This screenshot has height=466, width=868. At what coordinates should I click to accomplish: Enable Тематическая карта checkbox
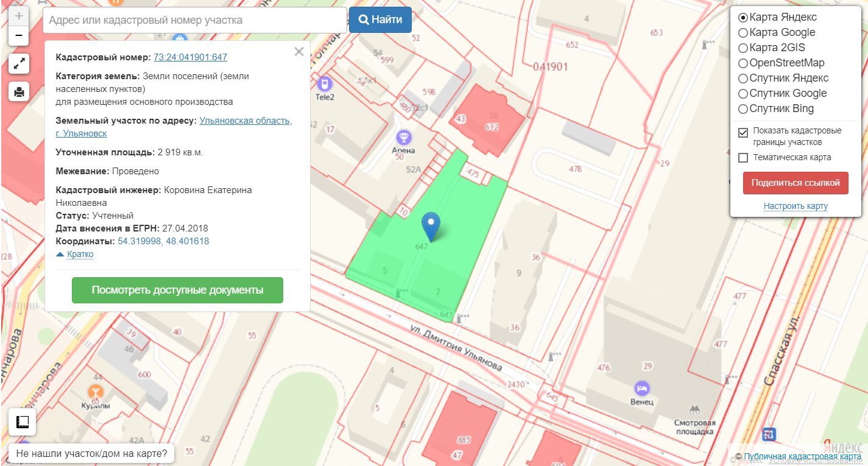point(743,158)
